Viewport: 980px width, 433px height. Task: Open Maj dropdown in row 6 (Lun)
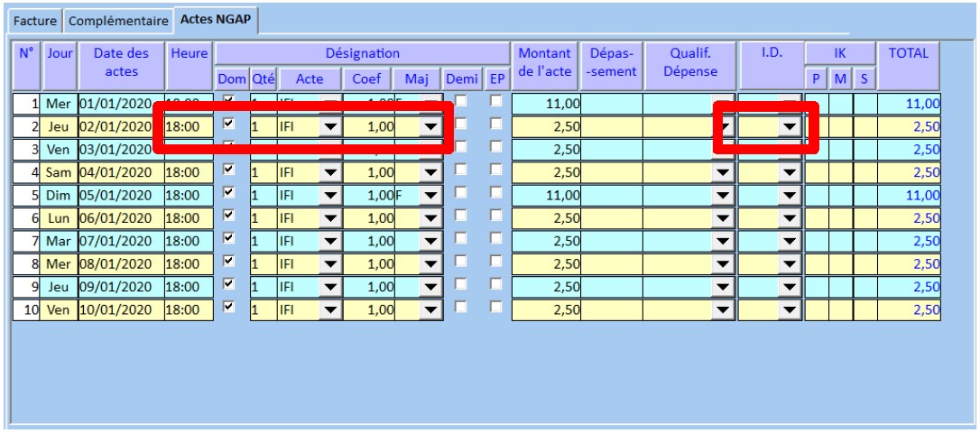point(430,218)
